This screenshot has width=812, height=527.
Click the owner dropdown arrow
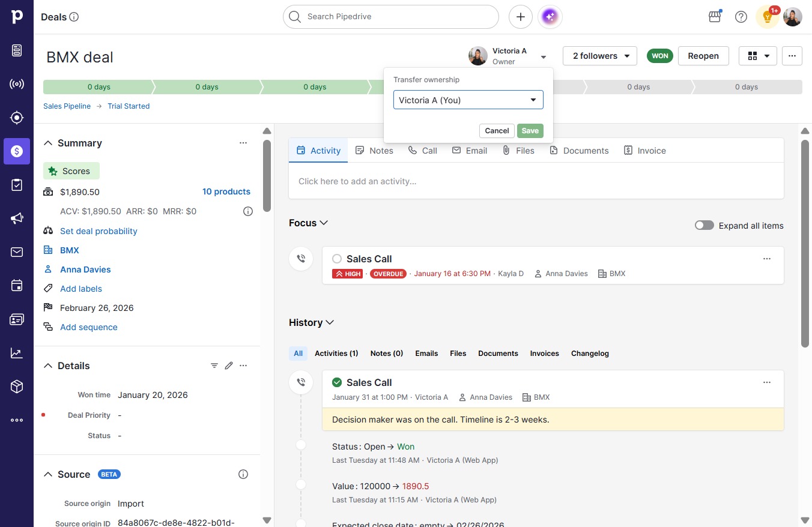544,57
